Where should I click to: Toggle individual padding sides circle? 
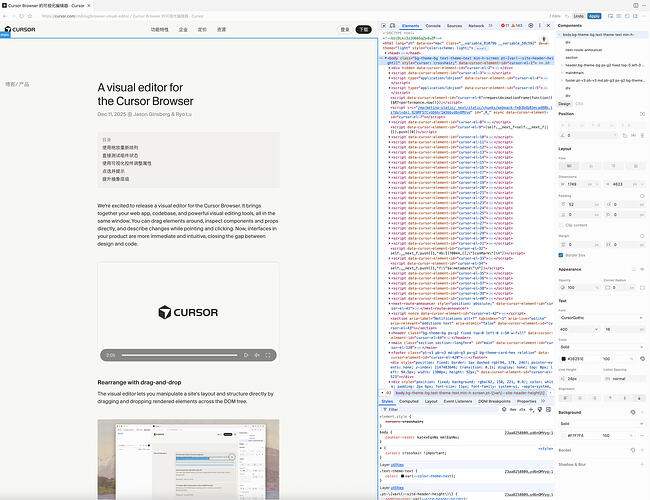point(642,196)
